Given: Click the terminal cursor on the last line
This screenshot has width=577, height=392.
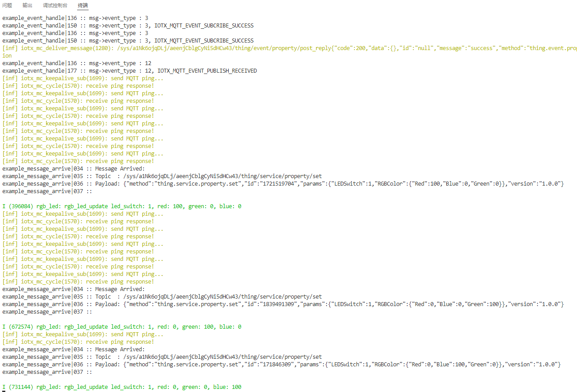Looking at the screenshot, I should (x=4, y=391).
